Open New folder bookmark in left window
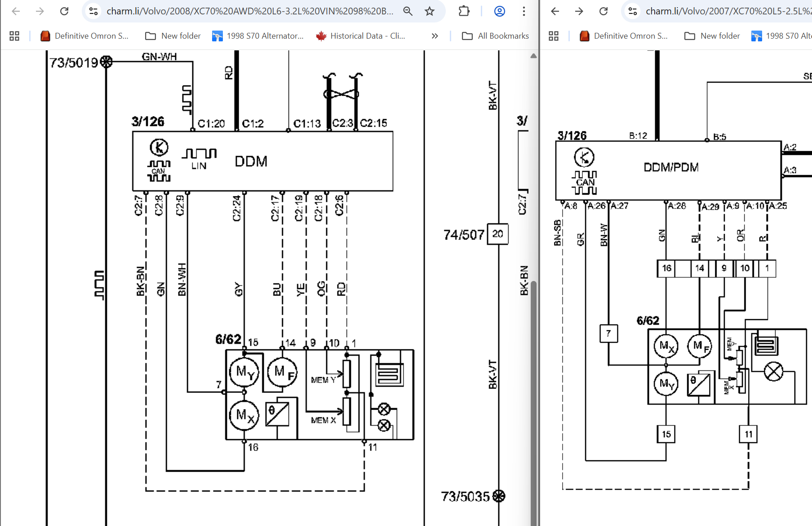 pos(173,36)
